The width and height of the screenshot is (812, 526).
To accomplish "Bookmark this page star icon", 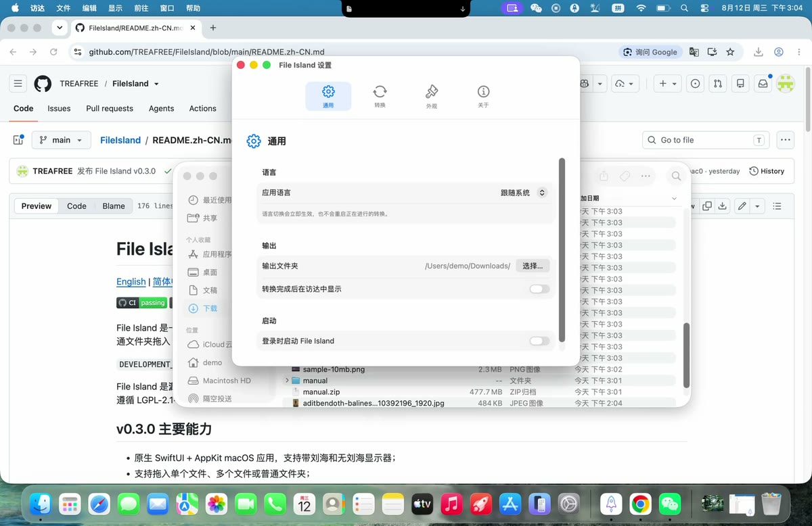I will pos(730,52).
